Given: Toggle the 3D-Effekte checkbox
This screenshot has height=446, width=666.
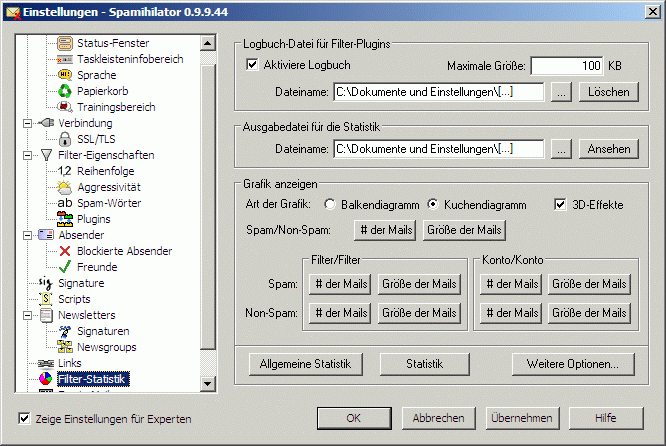Looking at the screenshot, I should (560, 204).
